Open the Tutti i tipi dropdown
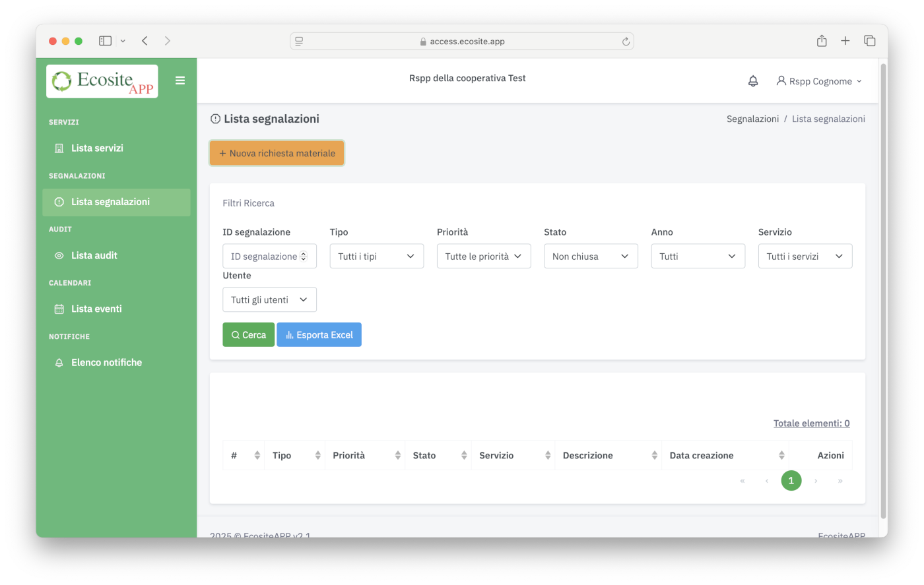This screenshot has height=585, width=924. [x=377, y=257]
